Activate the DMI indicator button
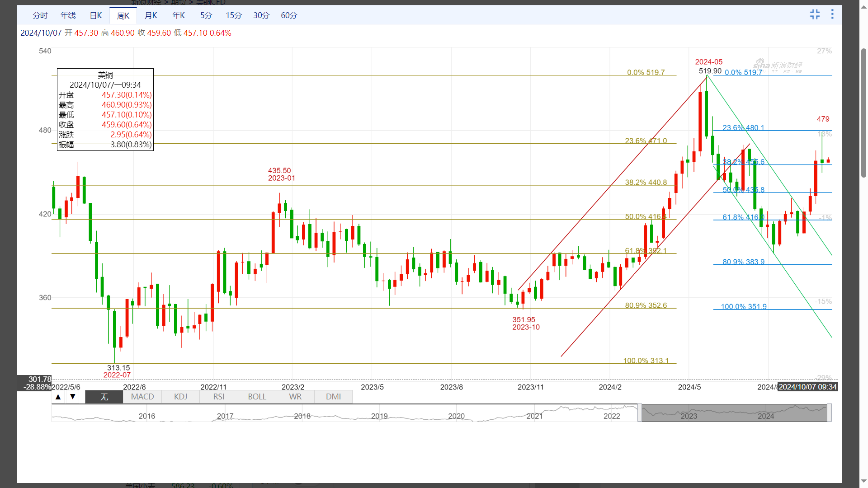The width and height of the screenshot is (868, 488). tap(333, 397)
